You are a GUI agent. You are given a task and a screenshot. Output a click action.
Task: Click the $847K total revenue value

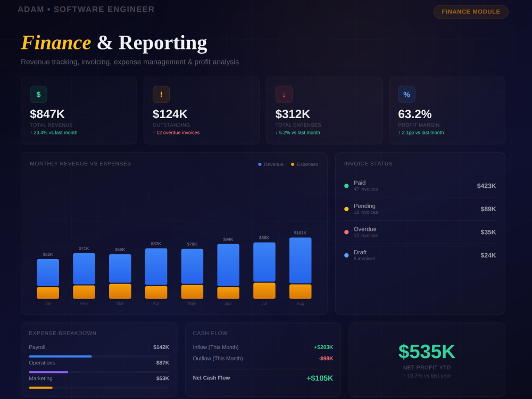47,114
